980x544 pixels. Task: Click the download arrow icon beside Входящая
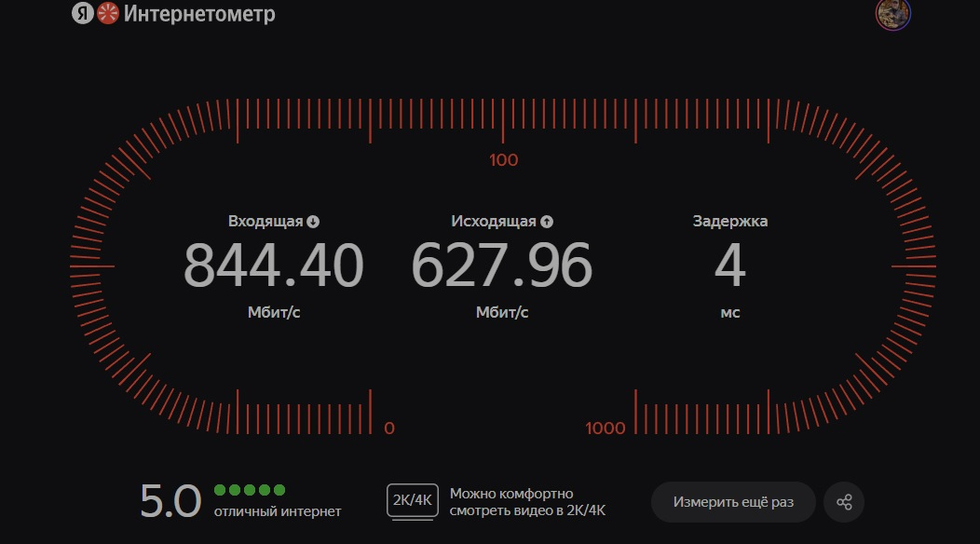pos(313,222)
